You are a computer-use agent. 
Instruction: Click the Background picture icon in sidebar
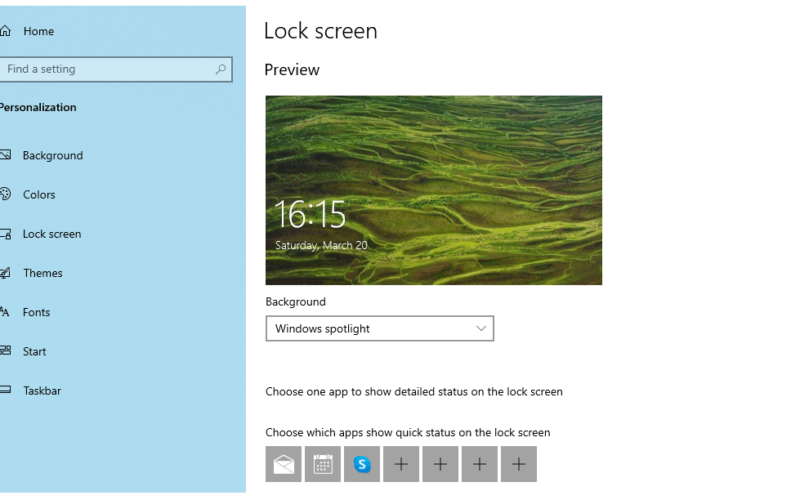5,155
